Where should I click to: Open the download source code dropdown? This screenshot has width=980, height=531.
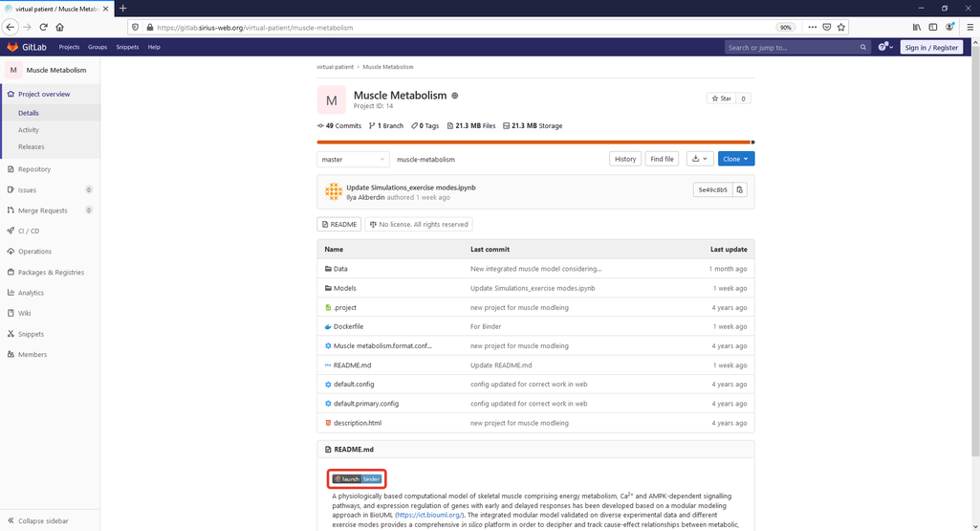(699, 159)
